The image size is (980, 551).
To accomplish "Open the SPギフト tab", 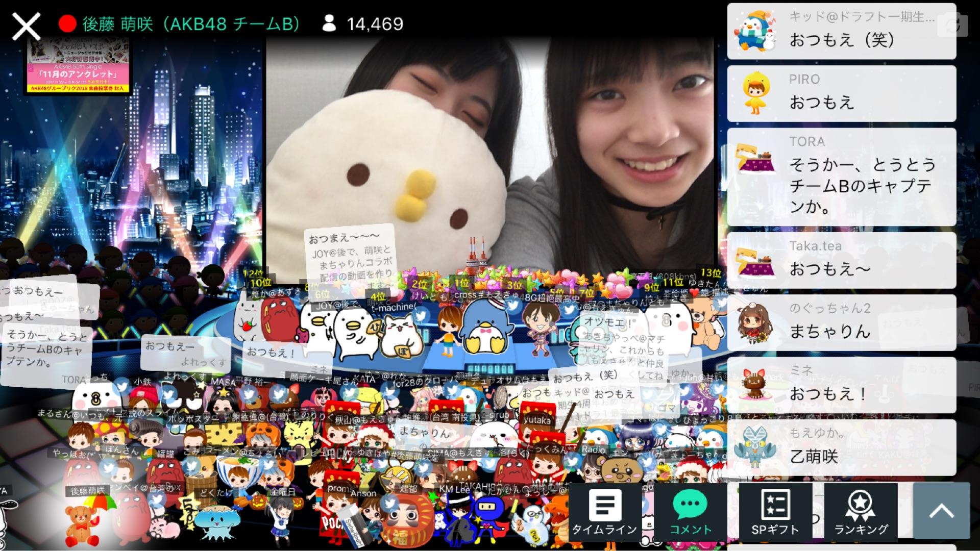I will [x=775, y=512].
